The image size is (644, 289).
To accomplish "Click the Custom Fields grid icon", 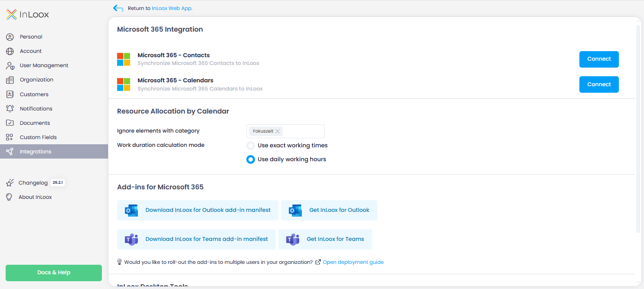I will click(10, 137).
